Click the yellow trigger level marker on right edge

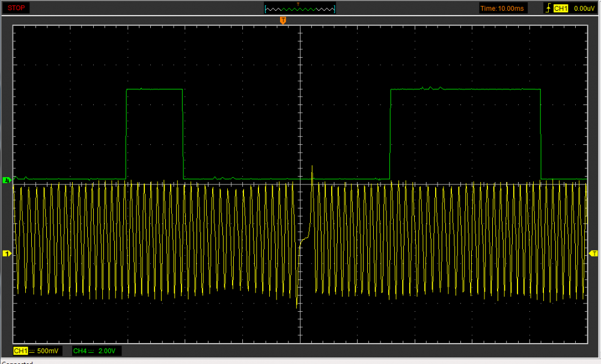(593, 253)
